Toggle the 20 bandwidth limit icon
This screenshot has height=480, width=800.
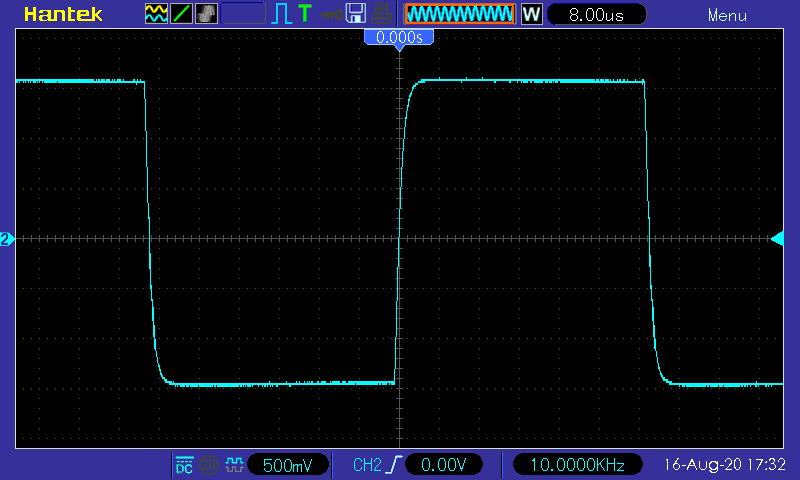point(209,465)
